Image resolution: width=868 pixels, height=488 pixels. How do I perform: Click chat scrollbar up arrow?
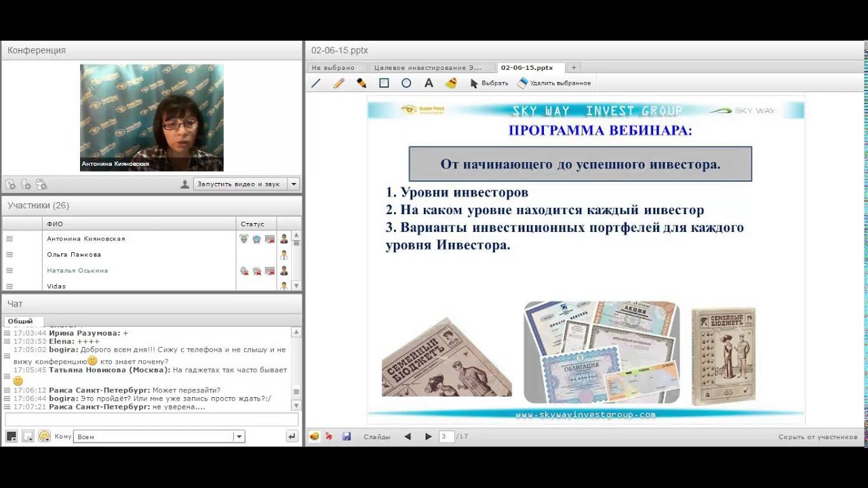[x=296, y=332]
